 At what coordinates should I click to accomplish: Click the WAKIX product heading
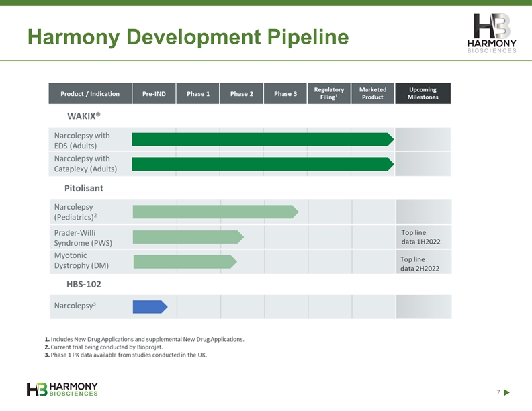pyautogui.click(x=84, y=116)
